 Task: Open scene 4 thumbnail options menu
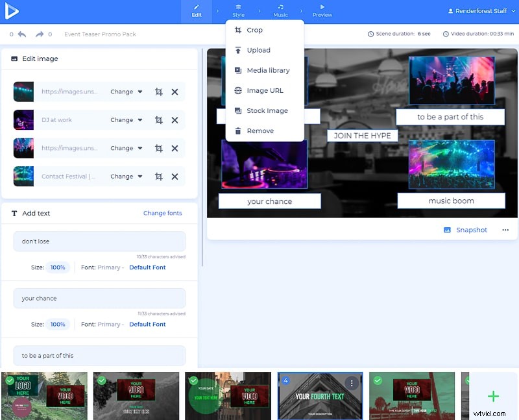tap(352, 383)
